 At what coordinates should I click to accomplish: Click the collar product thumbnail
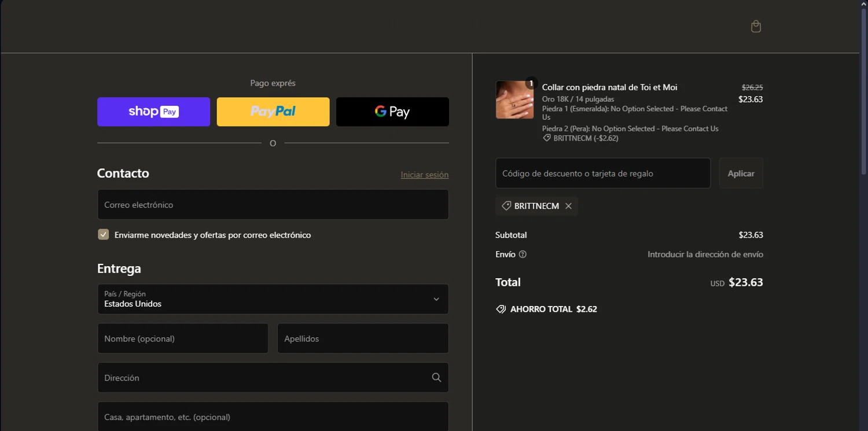click(514, 100)
